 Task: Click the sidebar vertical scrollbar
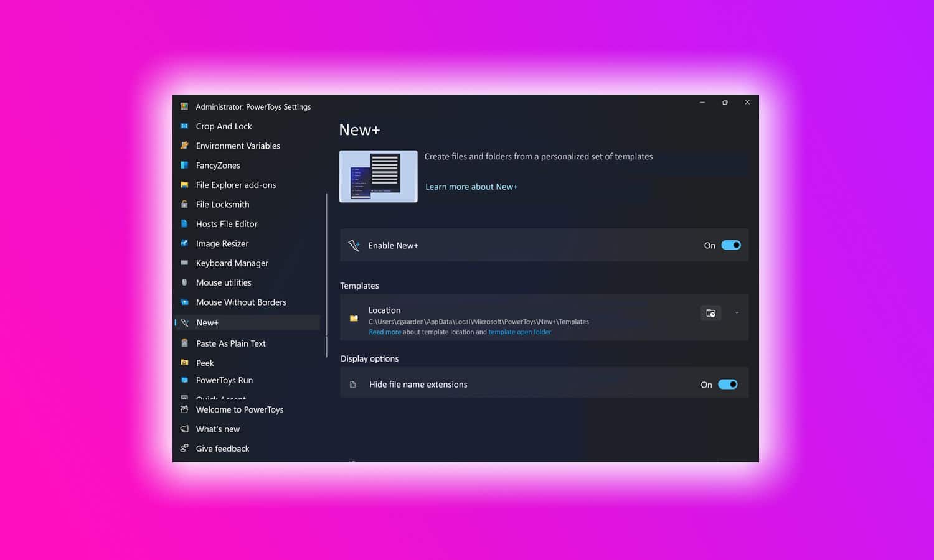click(326, 275)
